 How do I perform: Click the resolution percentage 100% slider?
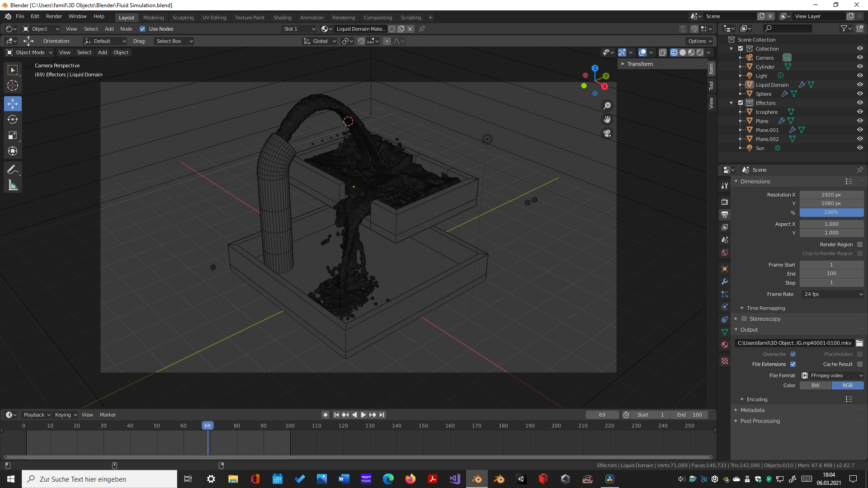click(831, 212)
